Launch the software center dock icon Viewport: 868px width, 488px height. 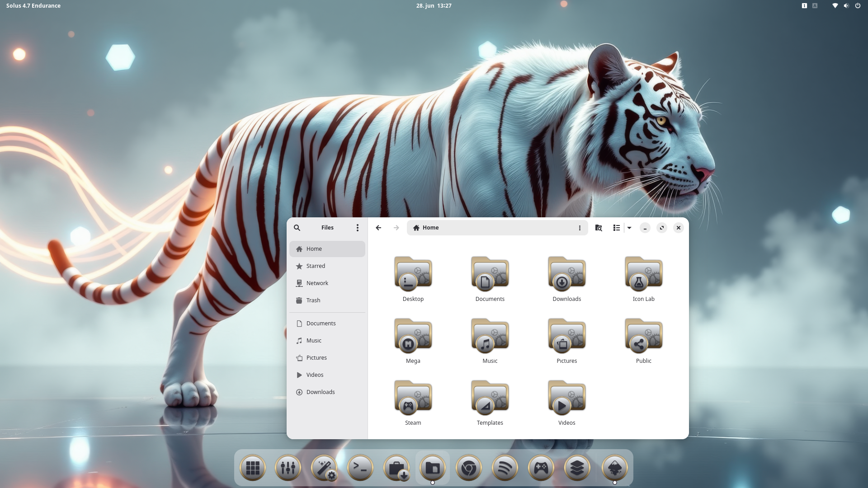(396, 468)
